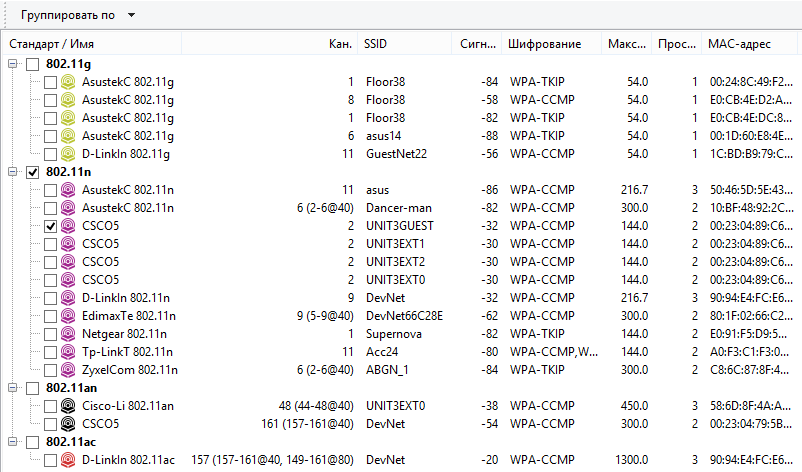Click the purple icon of the UNIT3EXT2 network
Viewport: 802px width, 472px height.
(68, 262)
